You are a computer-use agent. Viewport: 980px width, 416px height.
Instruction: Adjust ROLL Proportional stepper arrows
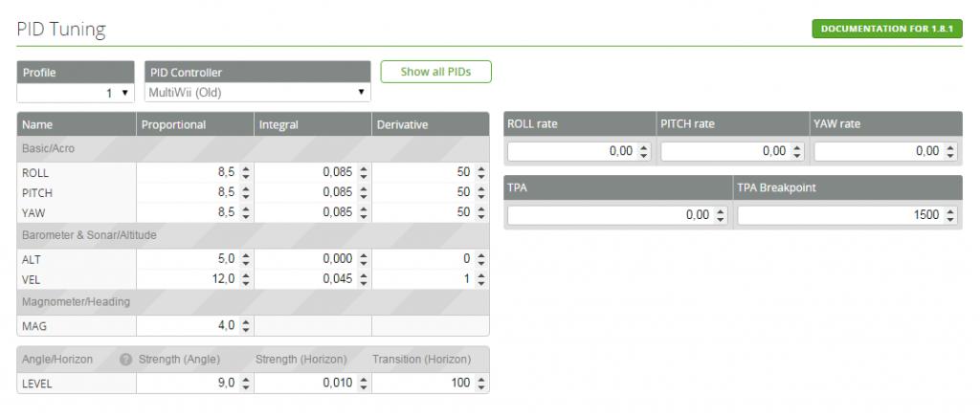(x=246, y=173)
